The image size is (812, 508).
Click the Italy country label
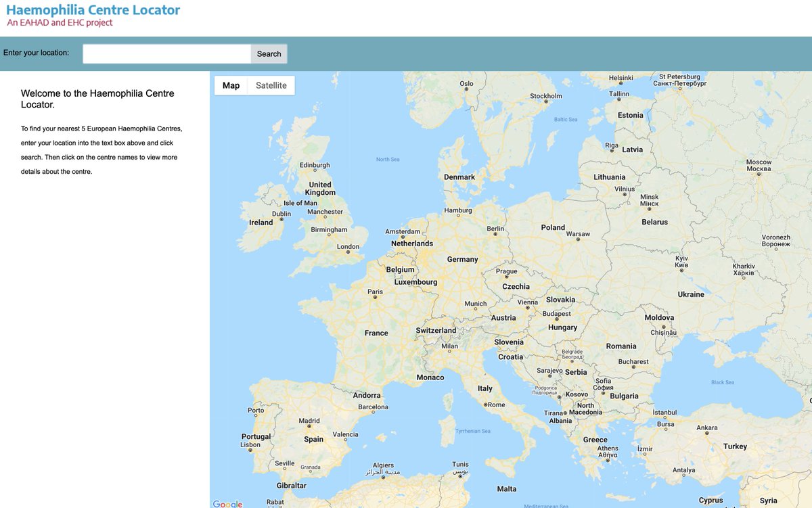(x=485, y=388)
